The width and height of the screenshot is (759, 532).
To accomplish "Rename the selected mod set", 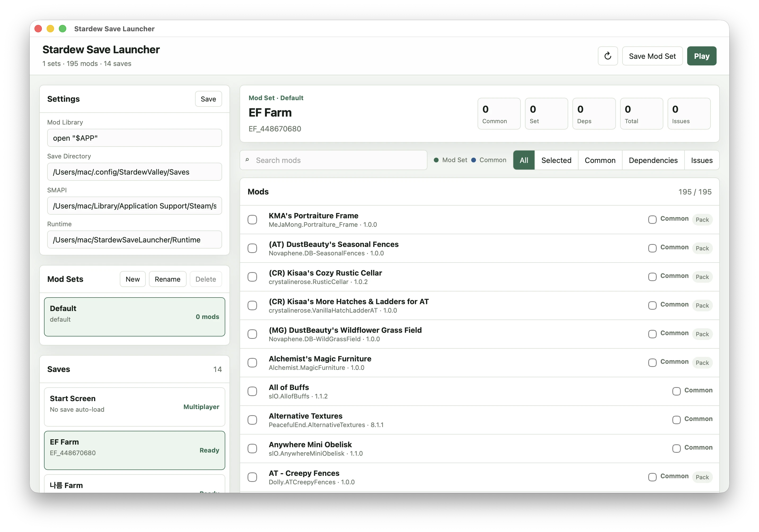I will coord(167,279).
